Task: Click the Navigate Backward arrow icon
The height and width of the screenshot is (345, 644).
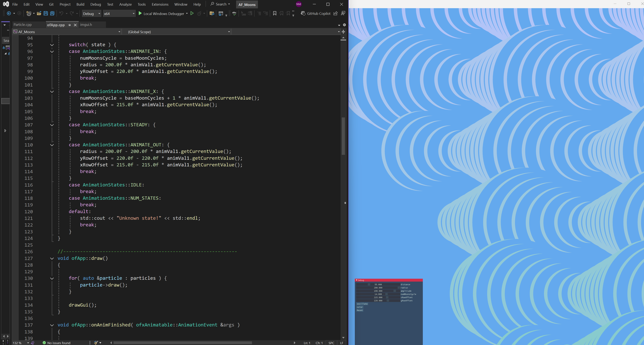Action: click(9, 13)
